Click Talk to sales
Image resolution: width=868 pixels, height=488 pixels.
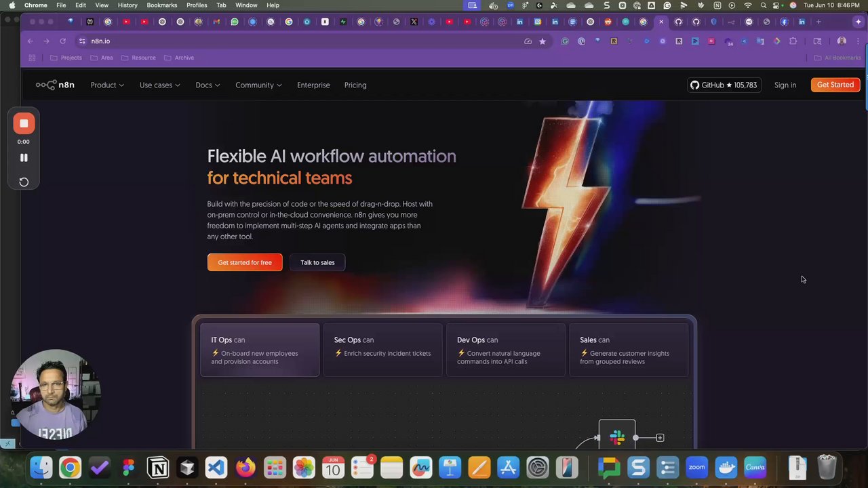click(x=317, y=262)
